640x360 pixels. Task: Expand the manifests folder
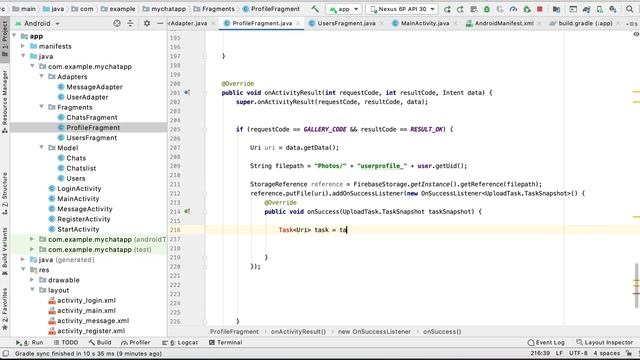point(23,46)
